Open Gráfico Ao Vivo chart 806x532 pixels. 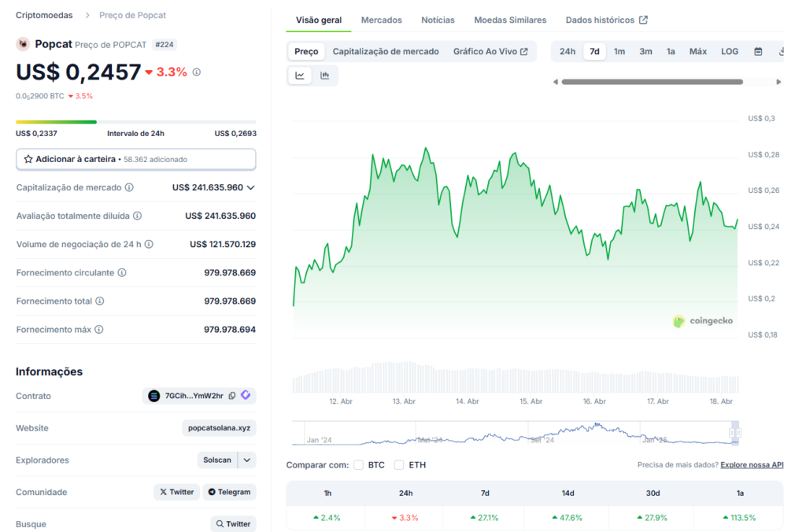[x=490, y=51]
